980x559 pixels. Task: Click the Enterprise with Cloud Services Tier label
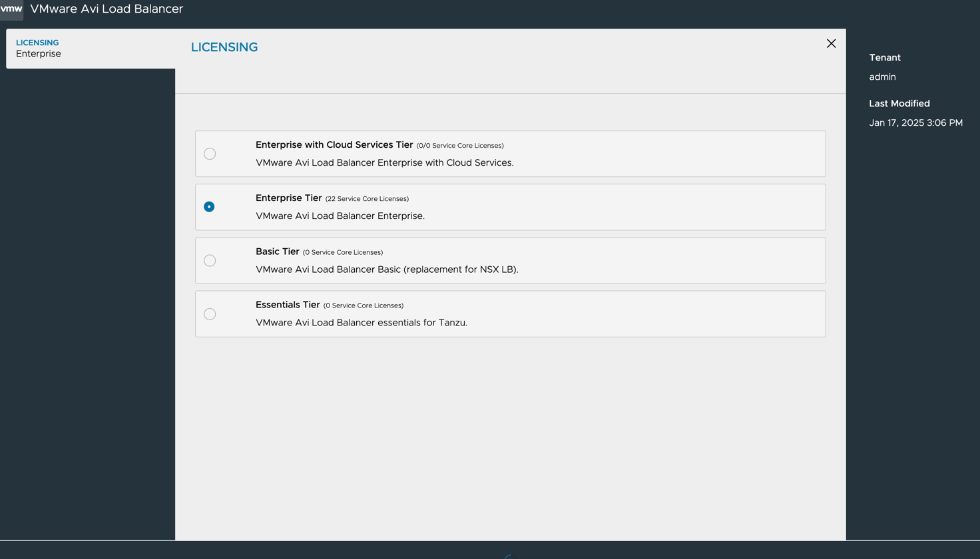click(334, 144)
